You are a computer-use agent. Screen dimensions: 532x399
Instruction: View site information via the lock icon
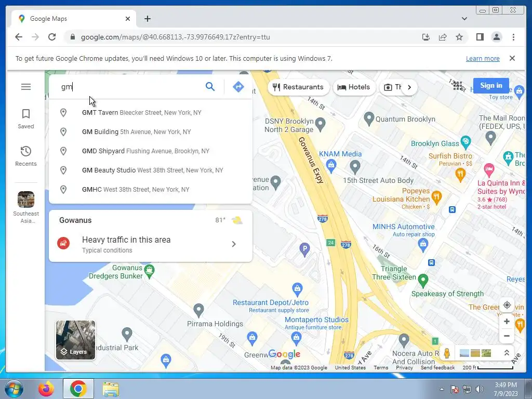(72, 37)
